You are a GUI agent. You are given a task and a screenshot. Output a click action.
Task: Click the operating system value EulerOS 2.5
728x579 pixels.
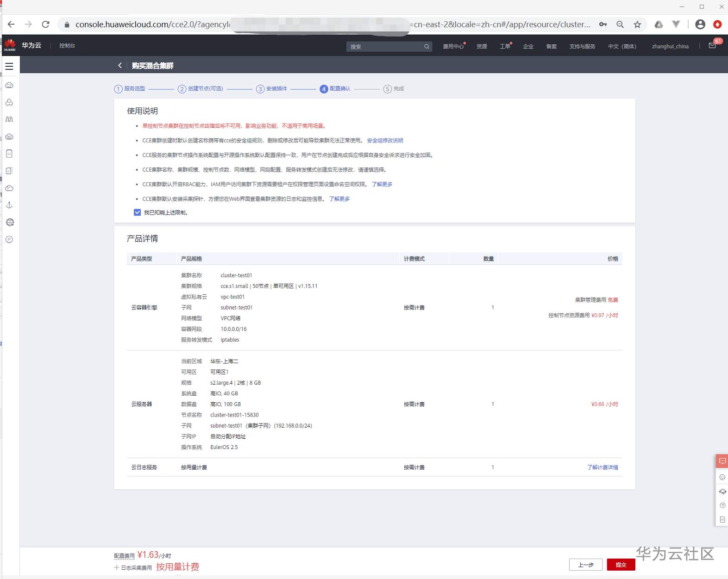(x=224, y=447)
